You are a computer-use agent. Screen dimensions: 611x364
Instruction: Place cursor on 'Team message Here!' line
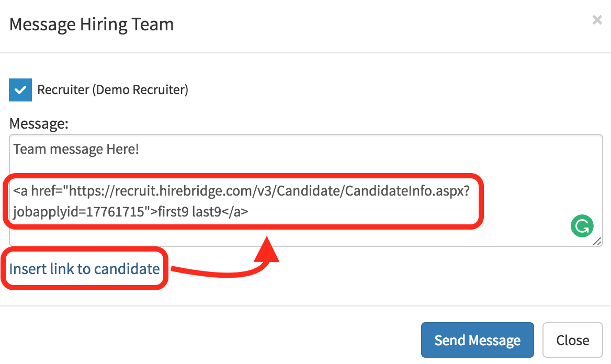click(76, 150)
